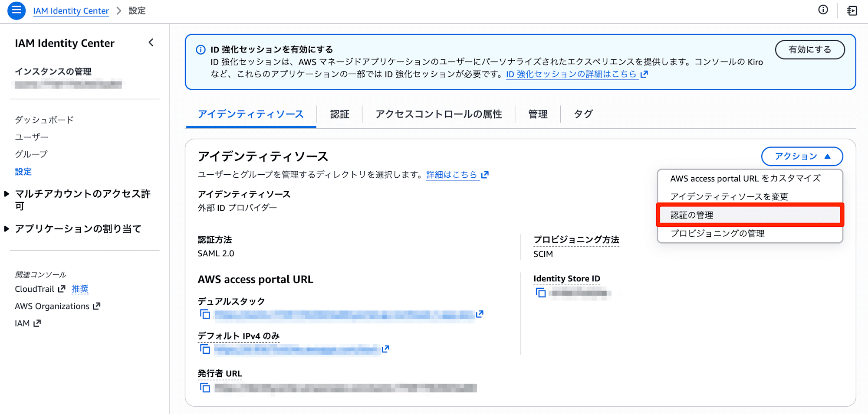Copy the 発行者 URL

(205, 388)
